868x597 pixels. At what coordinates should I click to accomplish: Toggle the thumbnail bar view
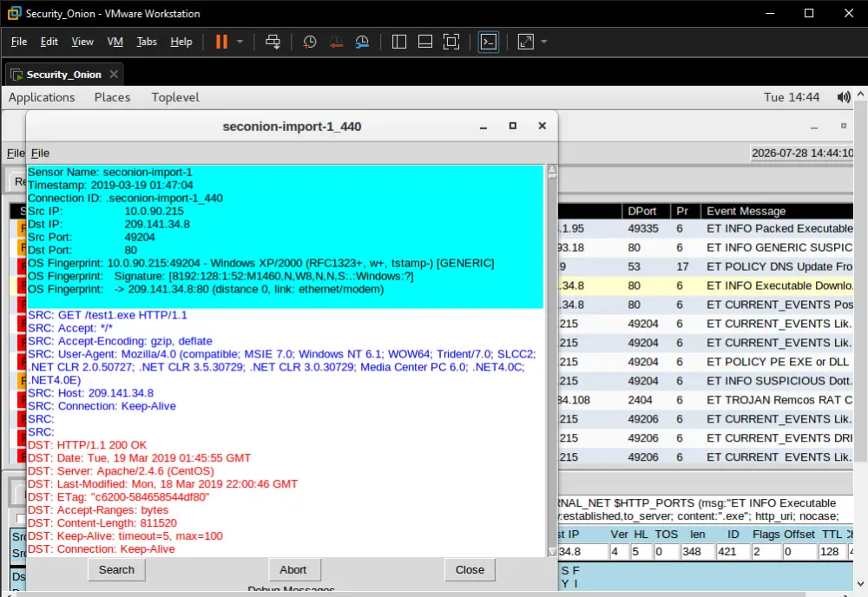425,42
